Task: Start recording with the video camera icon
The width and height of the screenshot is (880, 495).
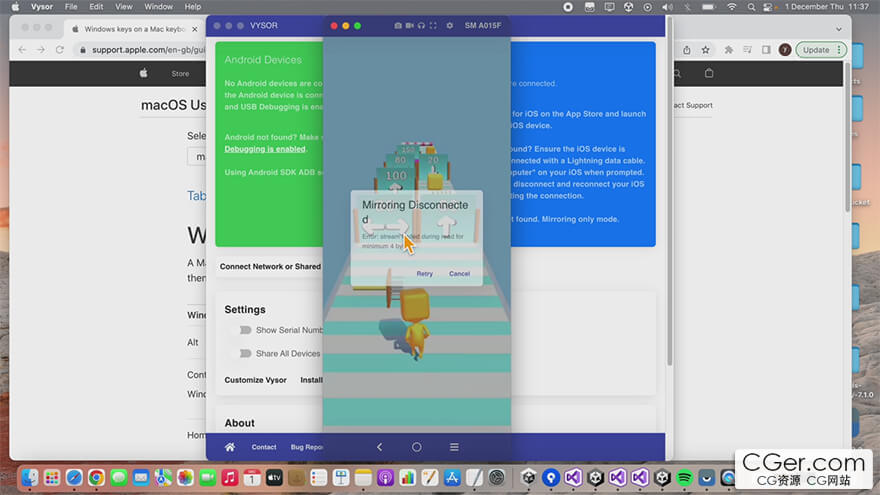Action: [x=410, y=25]
